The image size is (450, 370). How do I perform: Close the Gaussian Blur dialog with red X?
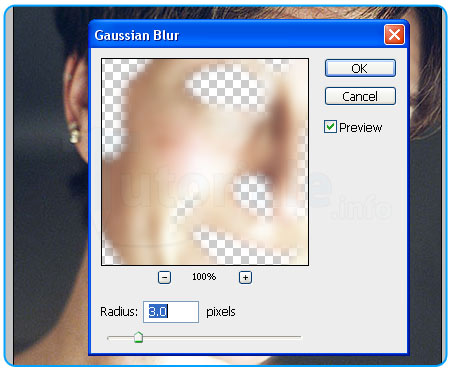click(394, 35)
